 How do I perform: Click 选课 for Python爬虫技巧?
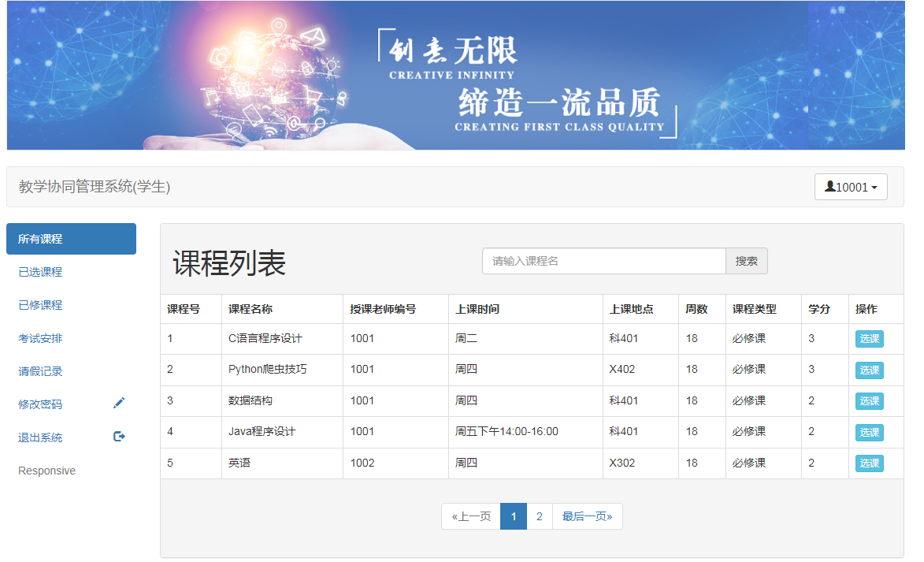click(869, 370)
